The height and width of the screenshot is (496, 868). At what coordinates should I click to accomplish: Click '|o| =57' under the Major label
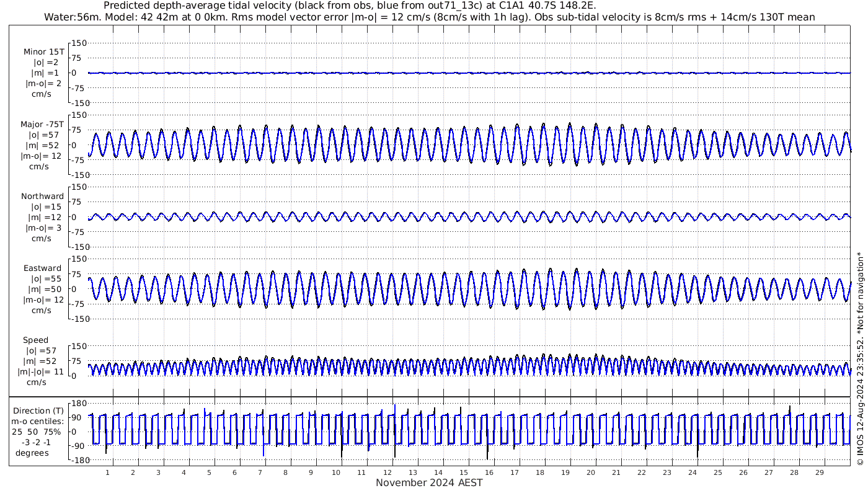point(43,135)
